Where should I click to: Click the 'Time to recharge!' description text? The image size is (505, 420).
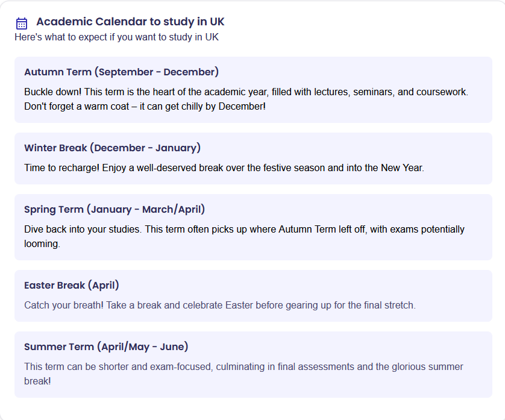tap(224, 168)
